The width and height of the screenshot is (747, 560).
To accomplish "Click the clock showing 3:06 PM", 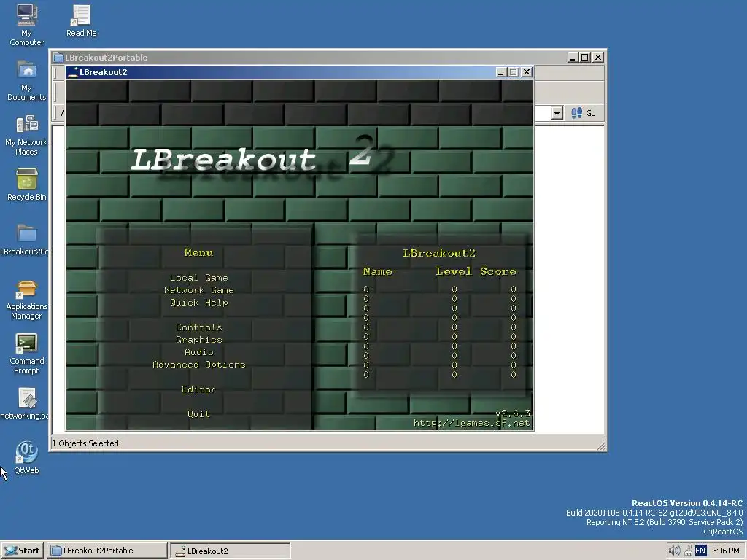I will click(x=726, y=551).
